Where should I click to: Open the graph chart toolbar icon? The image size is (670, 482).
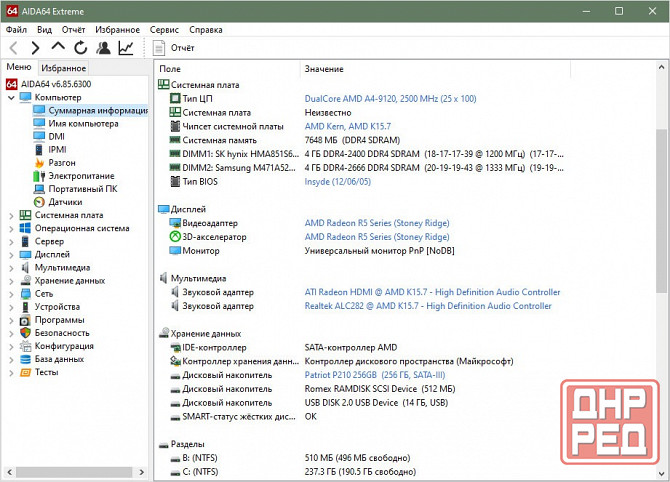[126, 48]
